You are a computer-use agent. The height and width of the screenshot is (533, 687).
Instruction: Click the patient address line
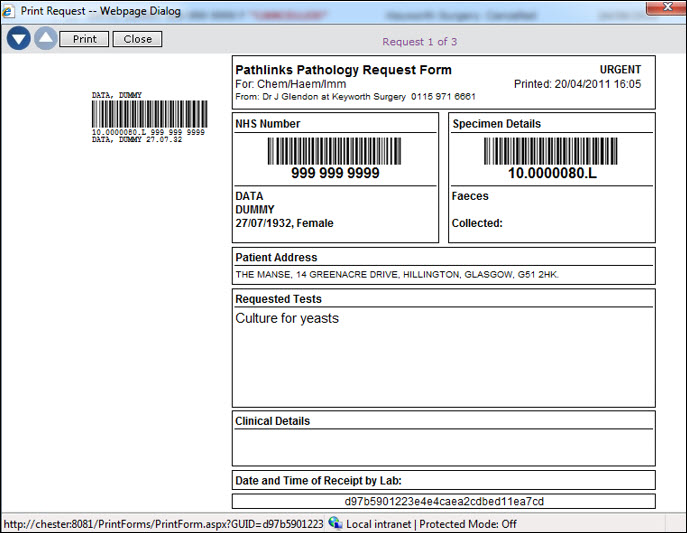pyautogui.click(x=396, y=274)
